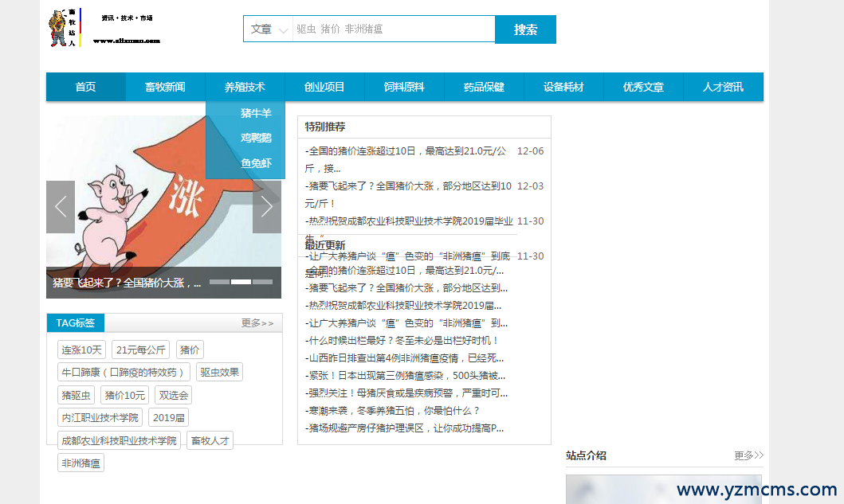Click the 猪价10元 tag
The width and height of the screenshot is (844, 504).
(125, 395)
